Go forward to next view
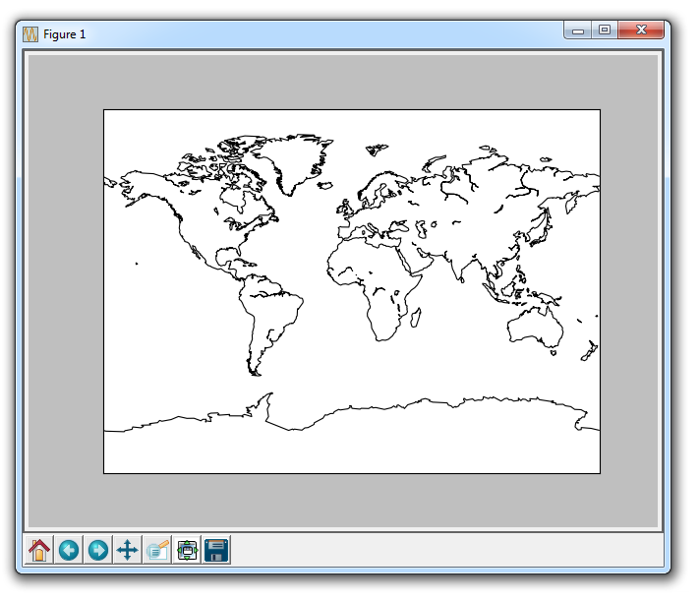 (98, 550)
